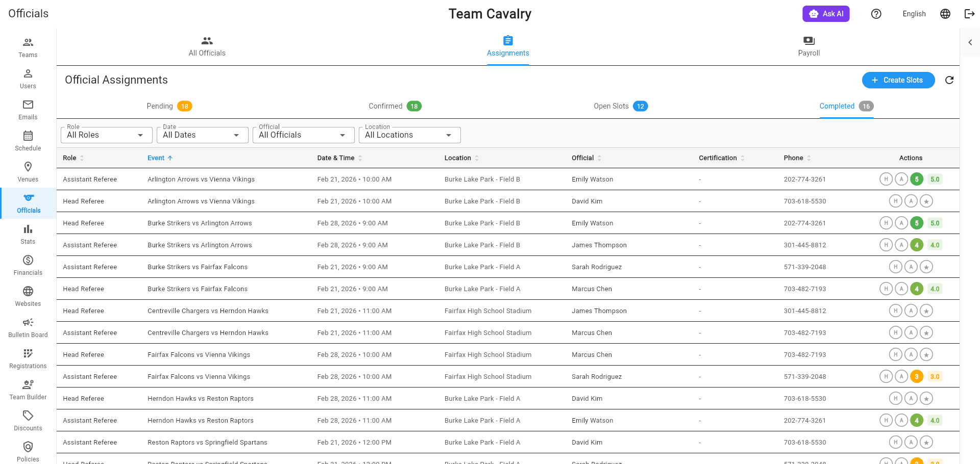Open Registrations in the sidebar
980x464 pixels.
28,359
